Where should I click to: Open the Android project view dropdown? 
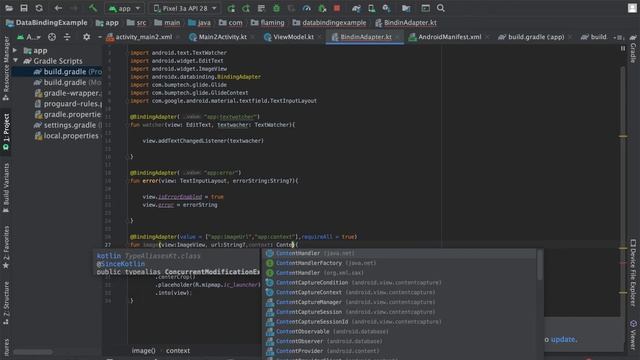tap(29, 37)
